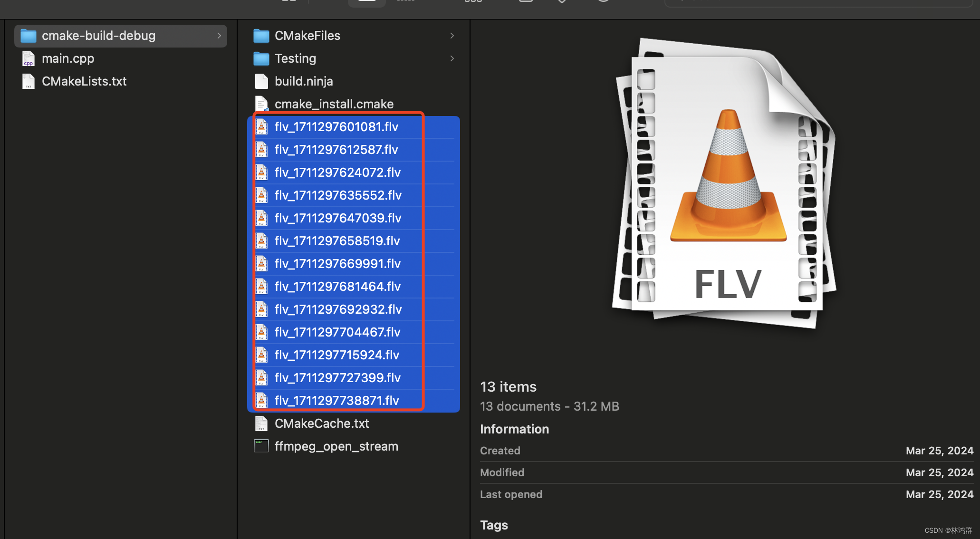
Task: Select build.ninja file name
Action: (x=304, y=81)
